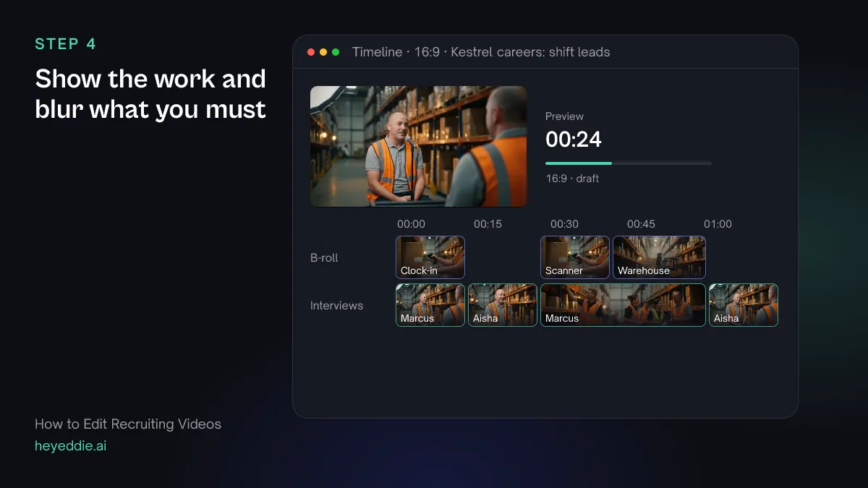Click the Interviews track label
Screen dimensions: 868x488
point(336,306)
